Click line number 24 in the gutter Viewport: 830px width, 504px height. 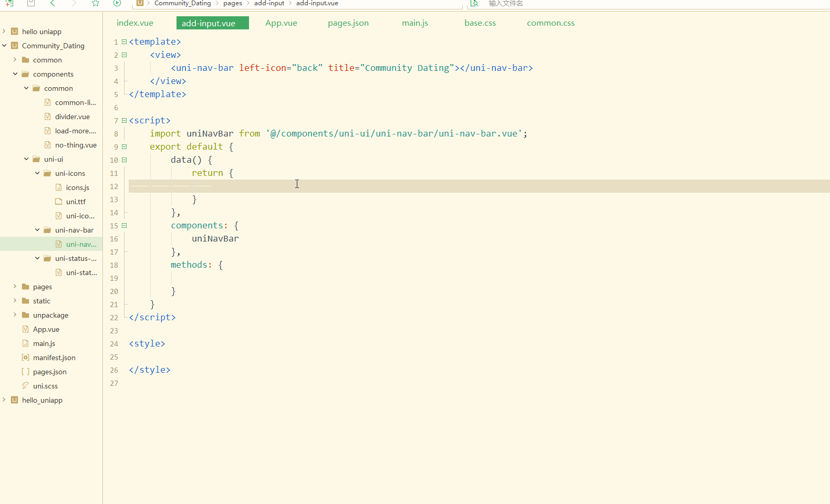pos(114,344)
